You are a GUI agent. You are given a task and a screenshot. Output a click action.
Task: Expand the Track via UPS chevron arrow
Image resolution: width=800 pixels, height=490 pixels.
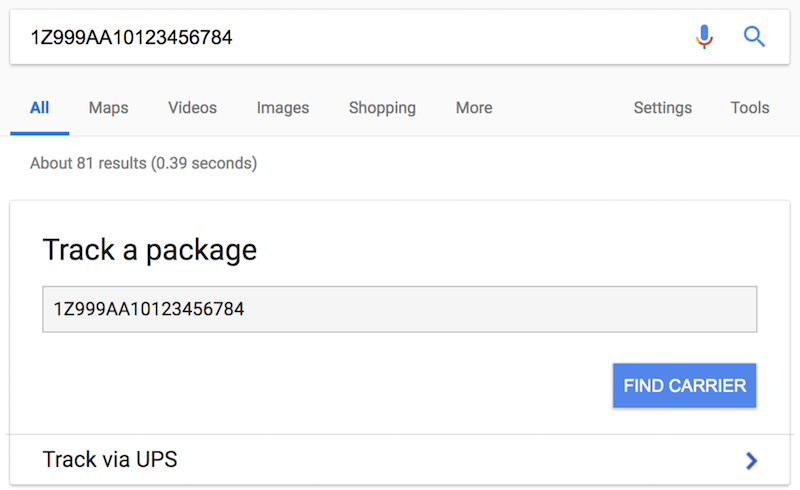(752, 460)
